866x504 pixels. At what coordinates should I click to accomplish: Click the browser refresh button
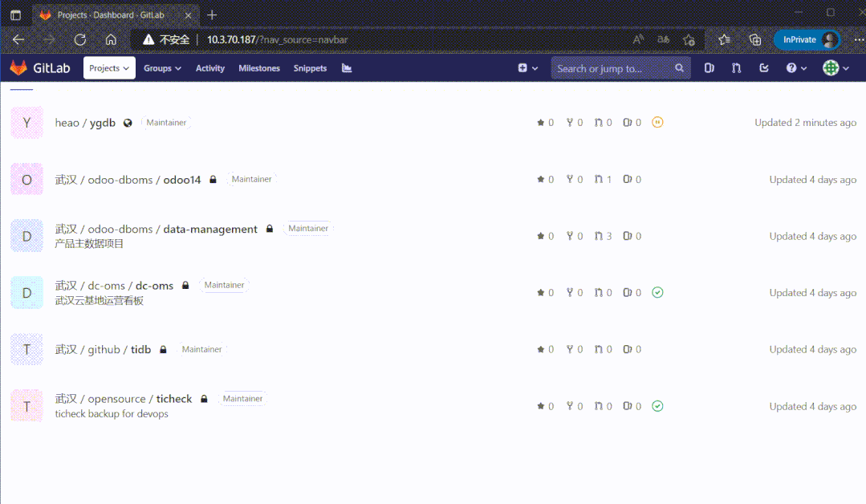point(80,39)
